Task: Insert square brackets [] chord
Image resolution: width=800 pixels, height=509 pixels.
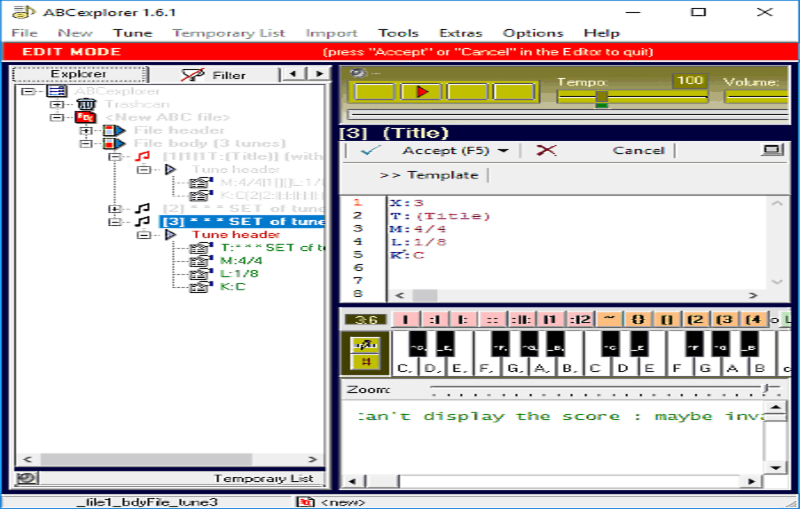Action: (x=667, y=320)
